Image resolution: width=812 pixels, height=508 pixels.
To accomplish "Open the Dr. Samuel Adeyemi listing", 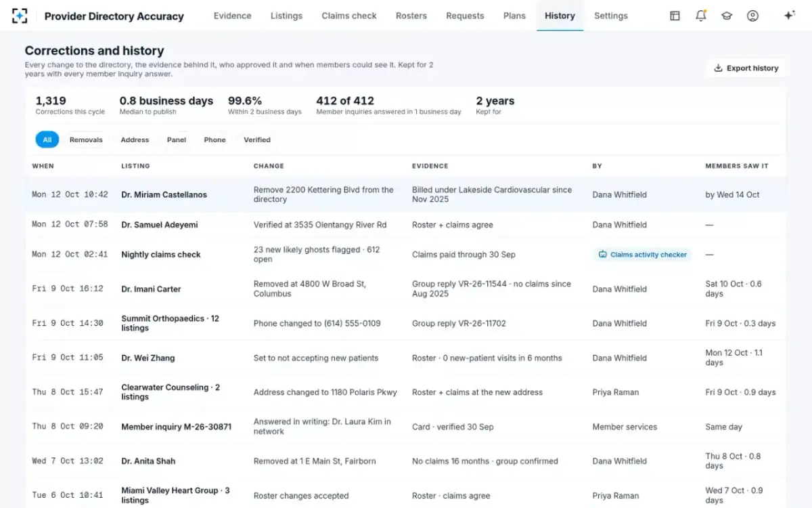I will point(159,225).
